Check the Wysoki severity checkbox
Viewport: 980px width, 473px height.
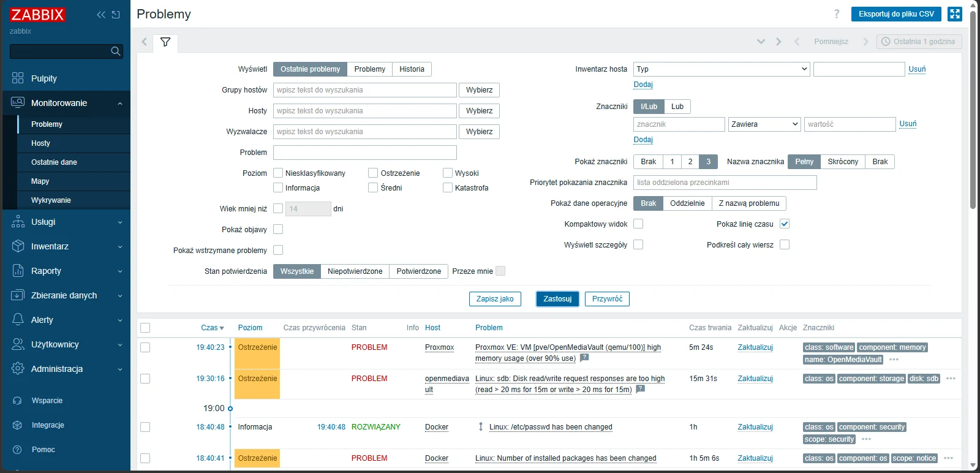[448, 173]
